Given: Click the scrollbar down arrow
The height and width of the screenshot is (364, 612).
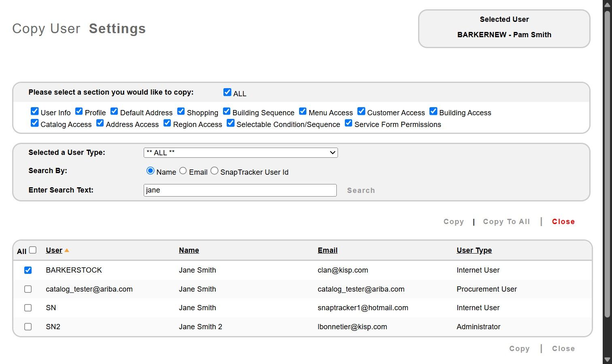Looking at the screenshot, I should point(607,360).
